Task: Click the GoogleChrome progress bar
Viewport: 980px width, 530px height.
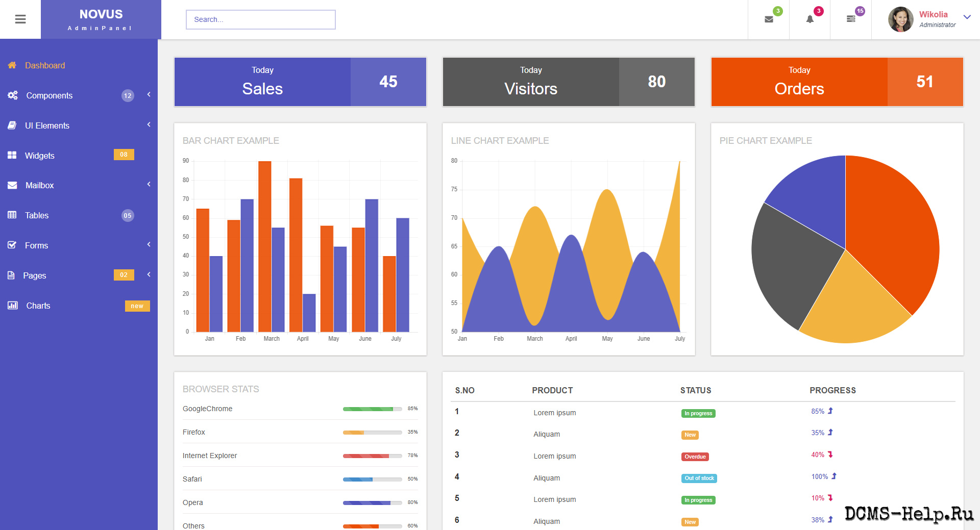Action: click(x=372, y=409)
